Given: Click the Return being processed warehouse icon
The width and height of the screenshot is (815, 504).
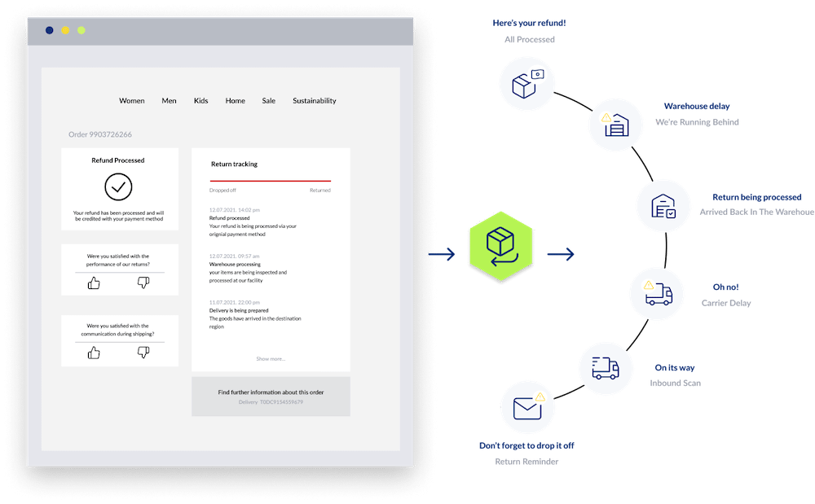Looking at the screenshot, I should coord(663,206).
